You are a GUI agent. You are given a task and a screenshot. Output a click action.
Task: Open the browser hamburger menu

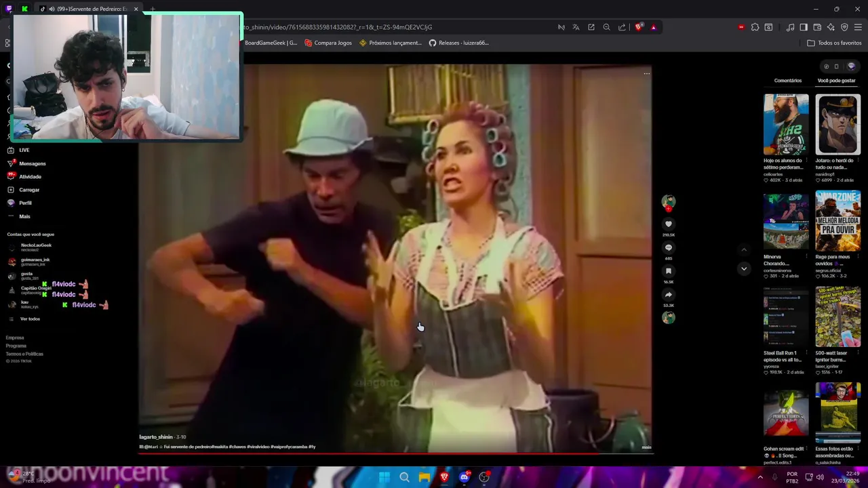pos(858,27)
